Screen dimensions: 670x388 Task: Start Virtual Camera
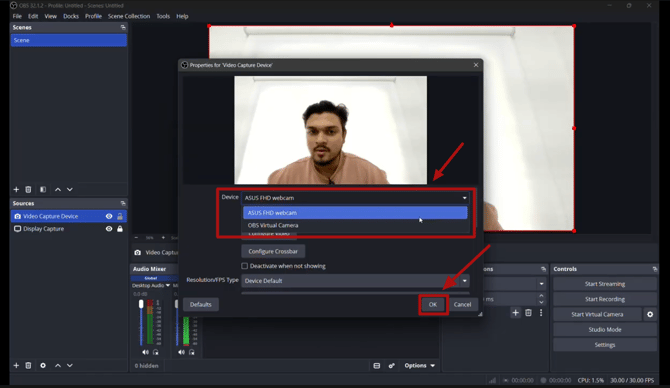pyautogui.click(x=597, y=315)
